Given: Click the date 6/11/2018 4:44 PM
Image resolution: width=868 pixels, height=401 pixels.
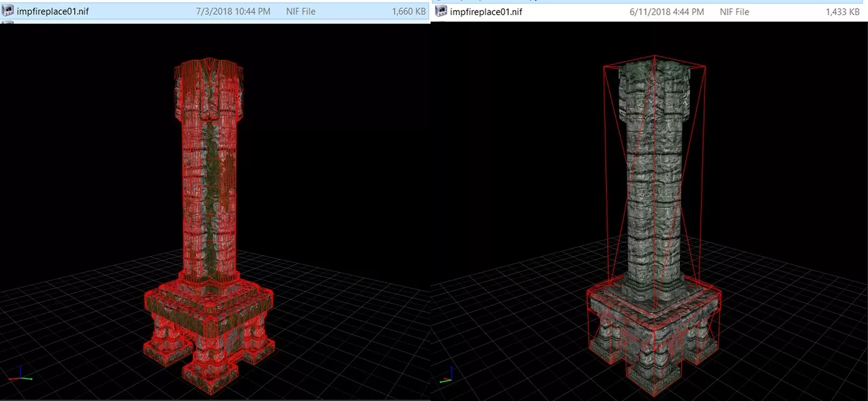Looking at the screenshot, I should [x=666, y=12].
